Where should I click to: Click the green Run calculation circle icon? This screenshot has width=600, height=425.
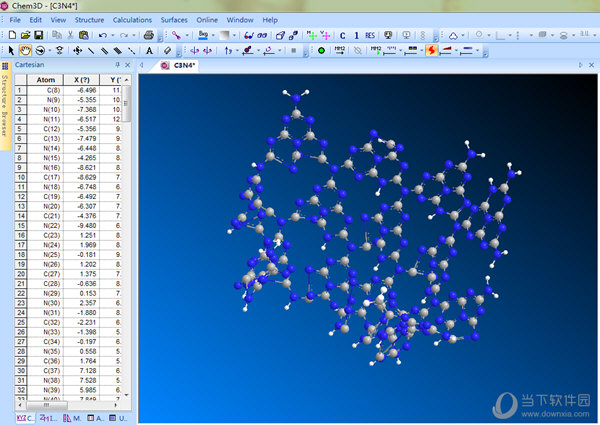pos(321,50)
